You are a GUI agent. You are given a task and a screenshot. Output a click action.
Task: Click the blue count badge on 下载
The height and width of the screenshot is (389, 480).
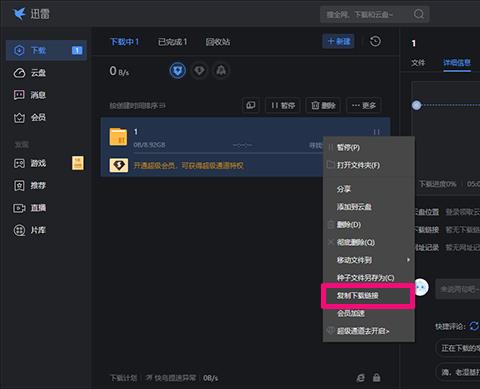click(x=77, y=50)
